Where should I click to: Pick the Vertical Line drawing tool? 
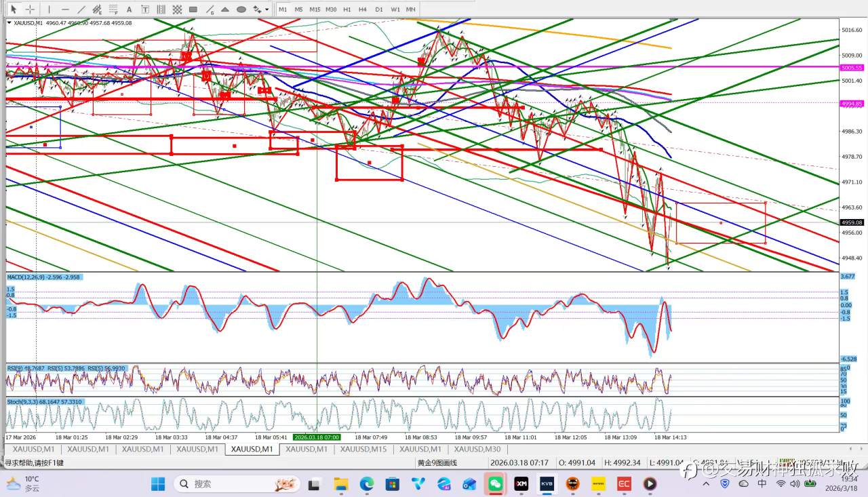[x=49, y=9]
